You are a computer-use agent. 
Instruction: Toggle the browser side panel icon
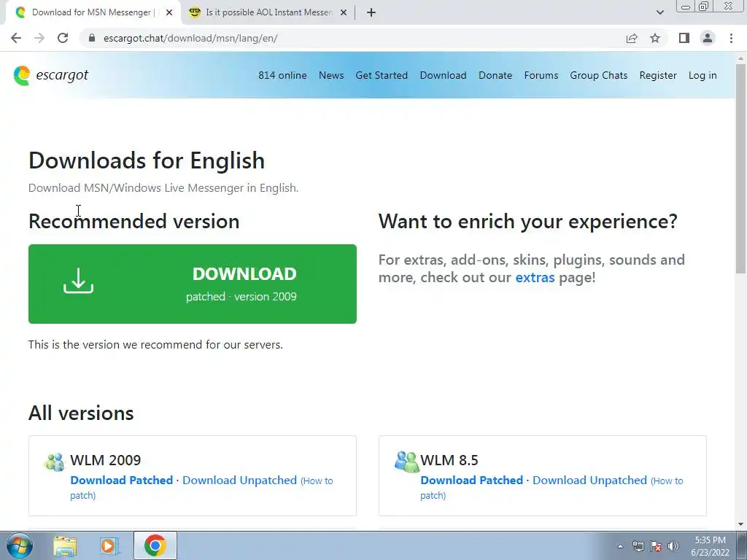coord(684,38)
